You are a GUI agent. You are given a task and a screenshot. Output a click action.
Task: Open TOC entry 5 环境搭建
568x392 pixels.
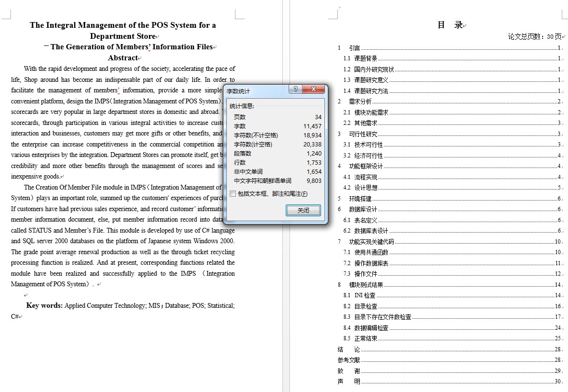click(449, 199)
